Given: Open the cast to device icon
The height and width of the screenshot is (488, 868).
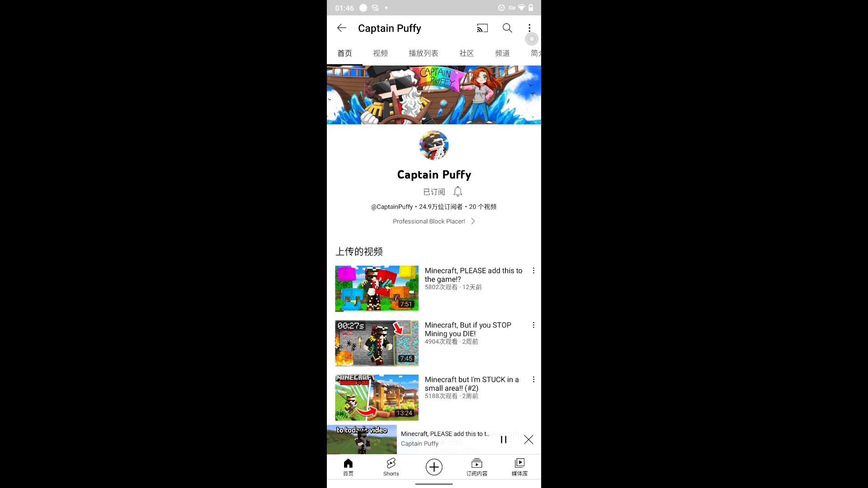Looking at the screenshot, I should click(481, 28).
